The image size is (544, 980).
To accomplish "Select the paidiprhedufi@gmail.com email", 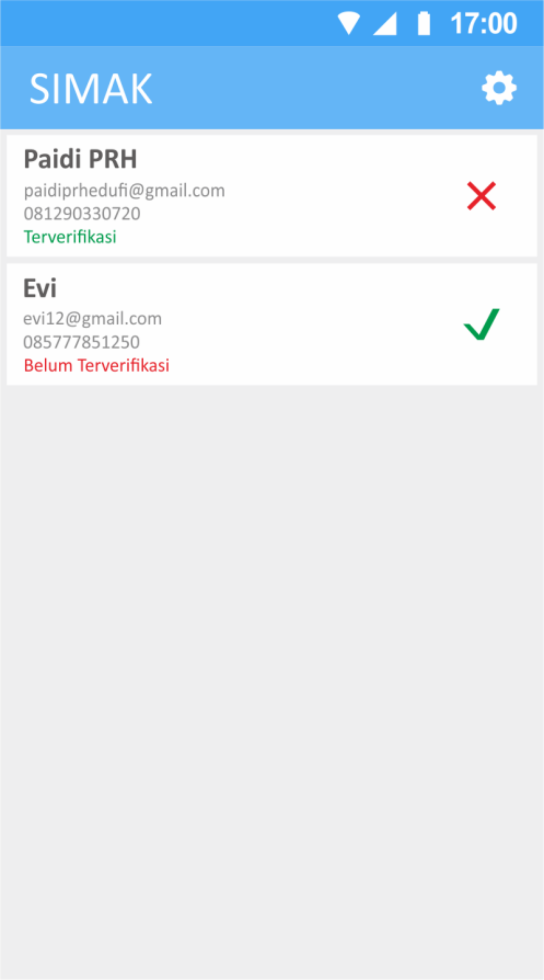I will pos(124,191).
